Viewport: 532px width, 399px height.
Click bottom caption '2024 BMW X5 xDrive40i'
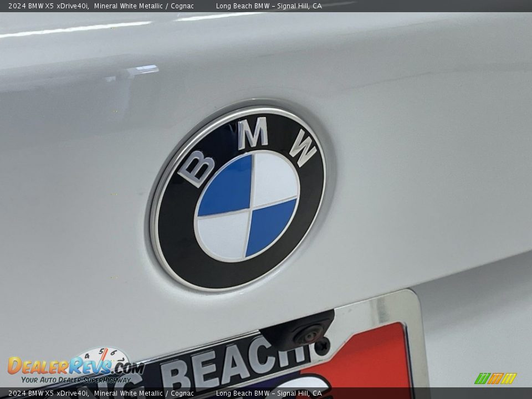click(49, 393)
